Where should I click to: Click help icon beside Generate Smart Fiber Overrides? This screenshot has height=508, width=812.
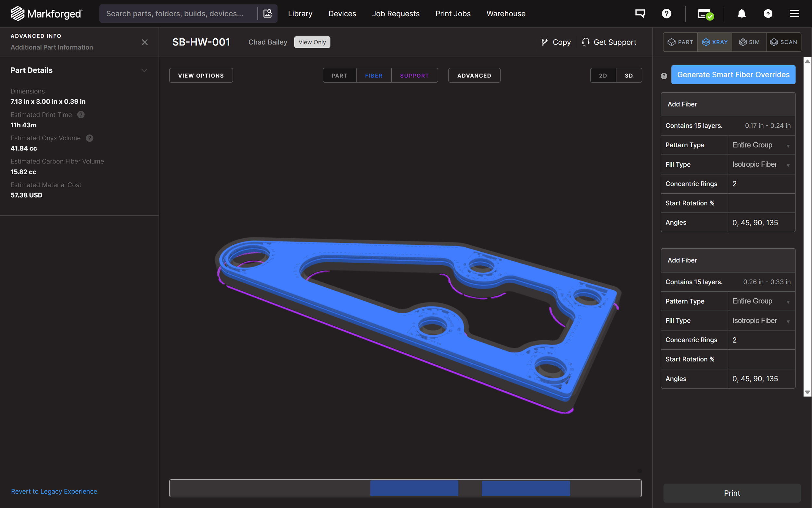(x=664, y=76)
